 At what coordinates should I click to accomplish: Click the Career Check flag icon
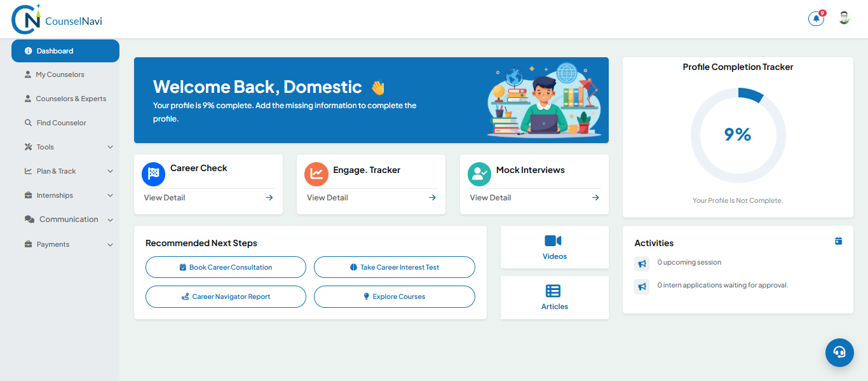pyautogui.click(x=153, y=174)
